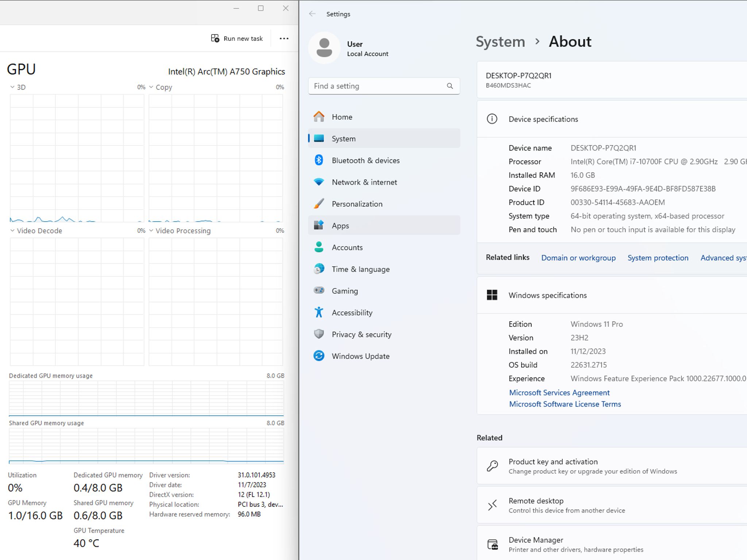Click the Intel(R) Arc(TM) A750 Graphics label
747x560 pixels.
click(227, 71)
